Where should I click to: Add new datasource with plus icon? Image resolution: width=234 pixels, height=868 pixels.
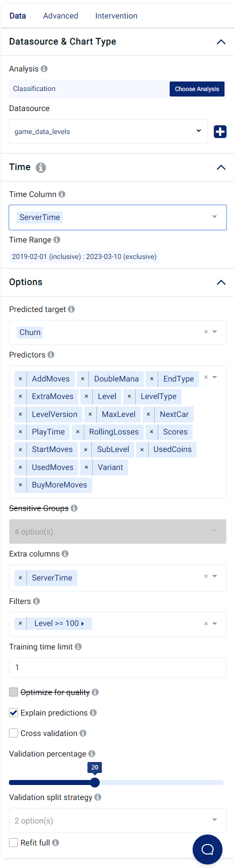(220, 131)
